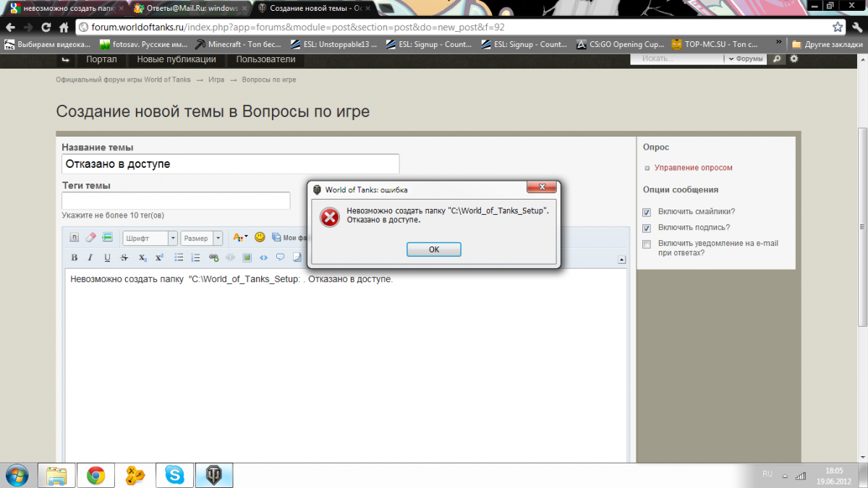This screenshot has width=868, height=488.
Task: Open 'Новые публикации' navigation item
Action: tap(176, 59)
